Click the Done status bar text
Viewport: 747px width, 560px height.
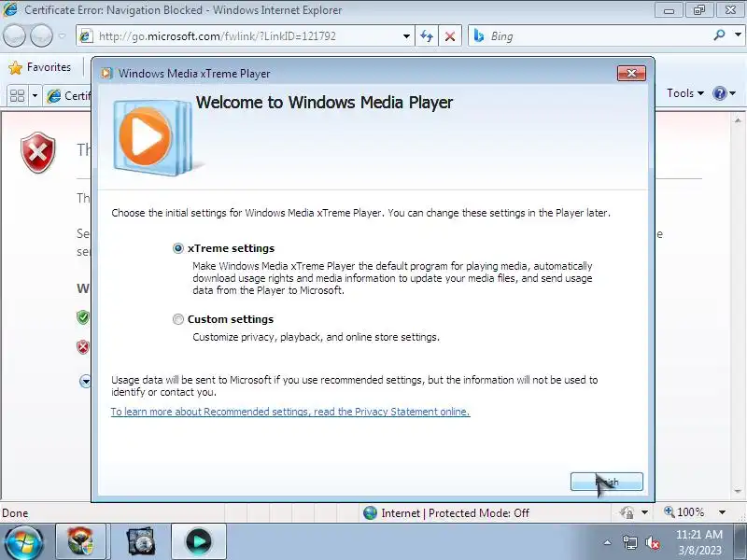(x=15, y=513)
